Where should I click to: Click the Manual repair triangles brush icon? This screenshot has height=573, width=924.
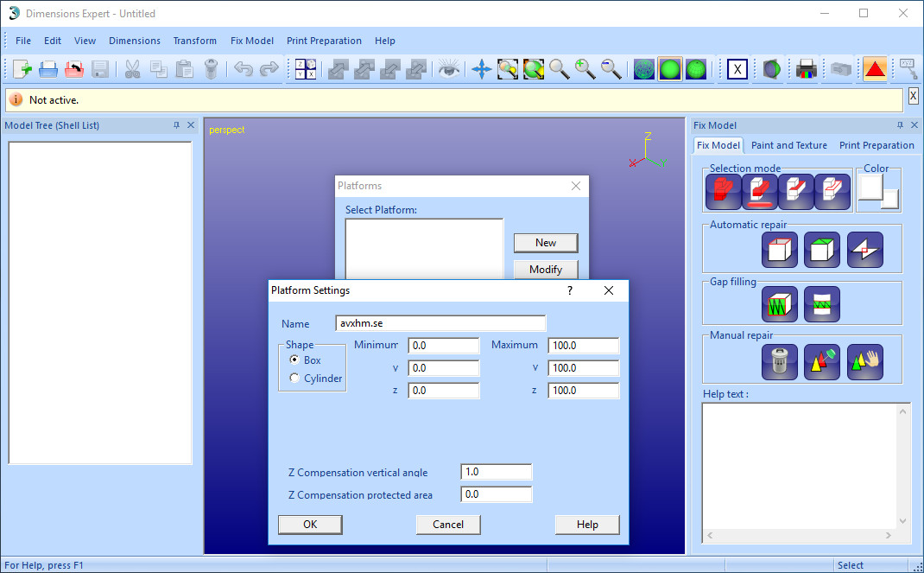click(x=822, y=362)
